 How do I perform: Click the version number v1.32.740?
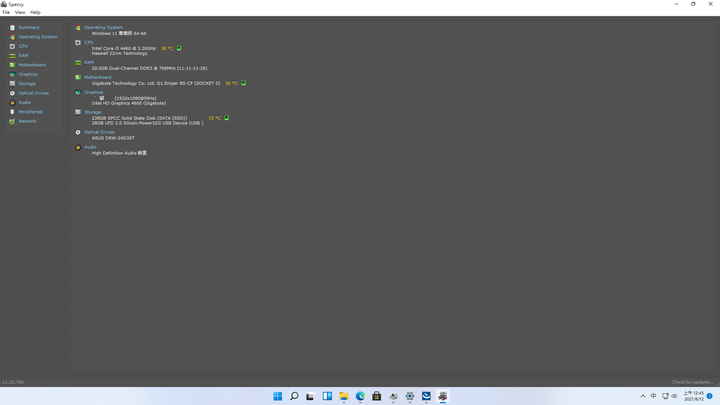click(x=13, y=382)
